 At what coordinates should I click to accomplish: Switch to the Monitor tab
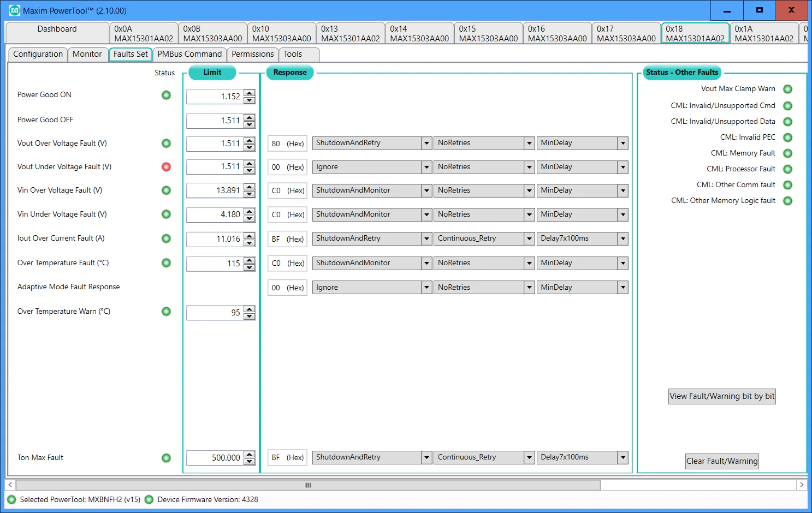pos(87,54)
